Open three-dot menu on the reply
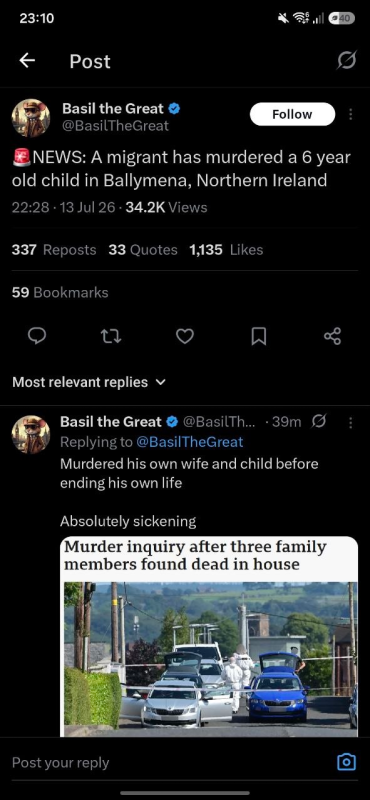This screenshot has width=370, height=800. [x=351, y=422]
